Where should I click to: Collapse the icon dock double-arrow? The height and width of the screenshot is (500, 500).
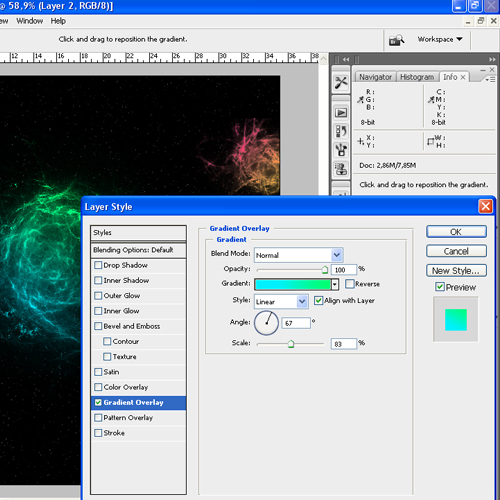point(346,59)
